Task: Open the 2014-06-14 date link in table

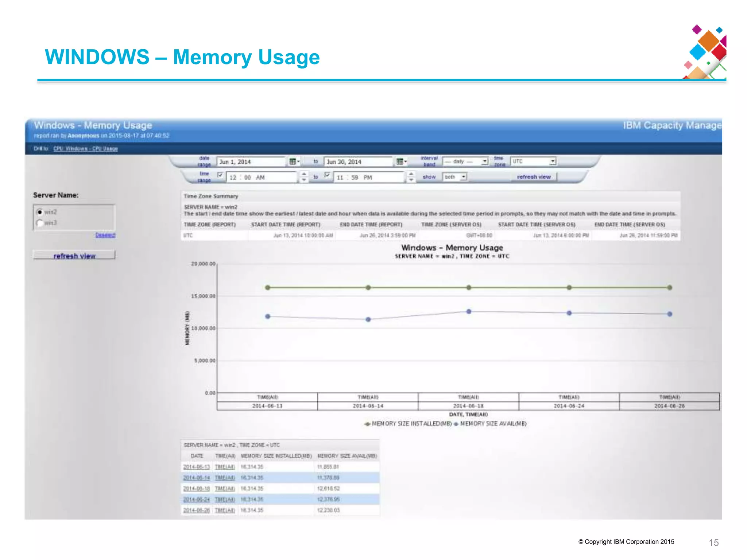Action: click(196, 478)
